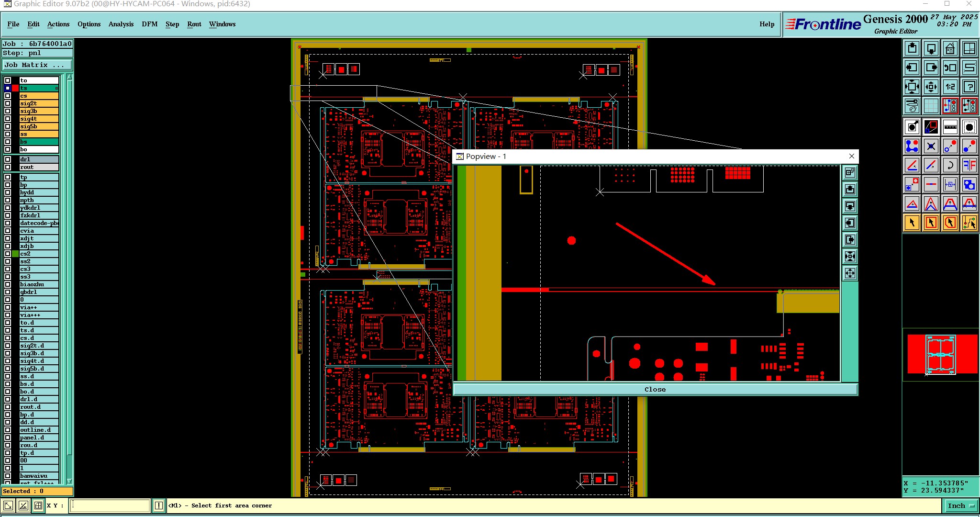Select the ruler measurement tool
The image size is (980, 517).
(950, 127)
